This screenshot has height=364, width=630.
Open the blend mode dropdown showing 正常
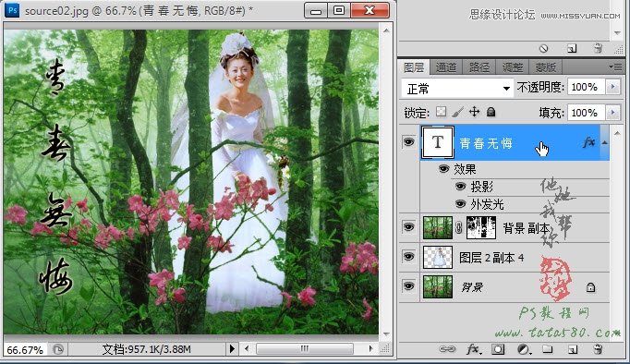click(x=457, y=88)
